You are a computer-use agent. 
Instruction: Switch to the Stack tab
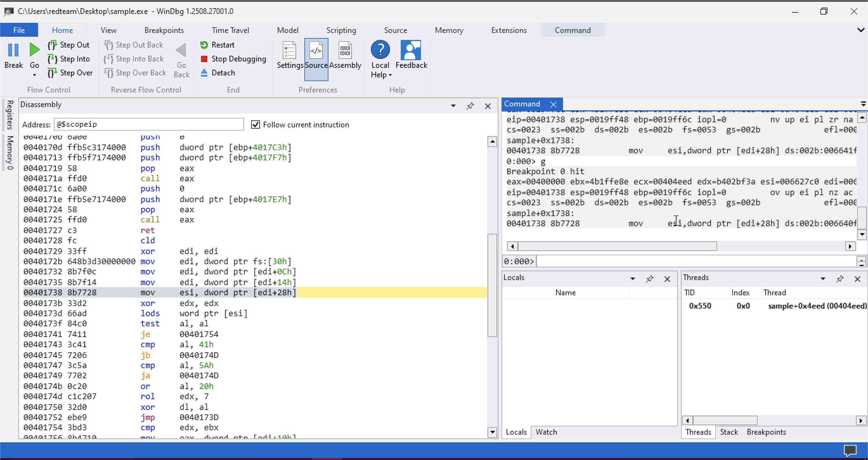[729, 432]
